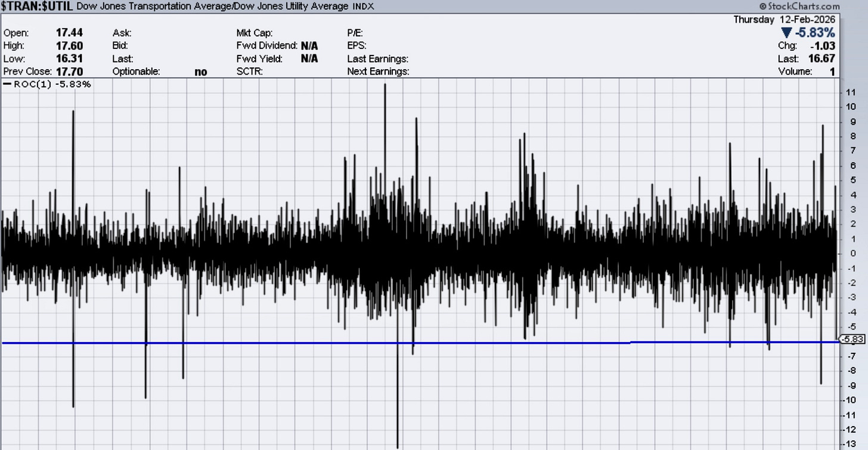Click the Chg value -1.03
The height and width of the screenshot is (450, 868).
point(823,46)
